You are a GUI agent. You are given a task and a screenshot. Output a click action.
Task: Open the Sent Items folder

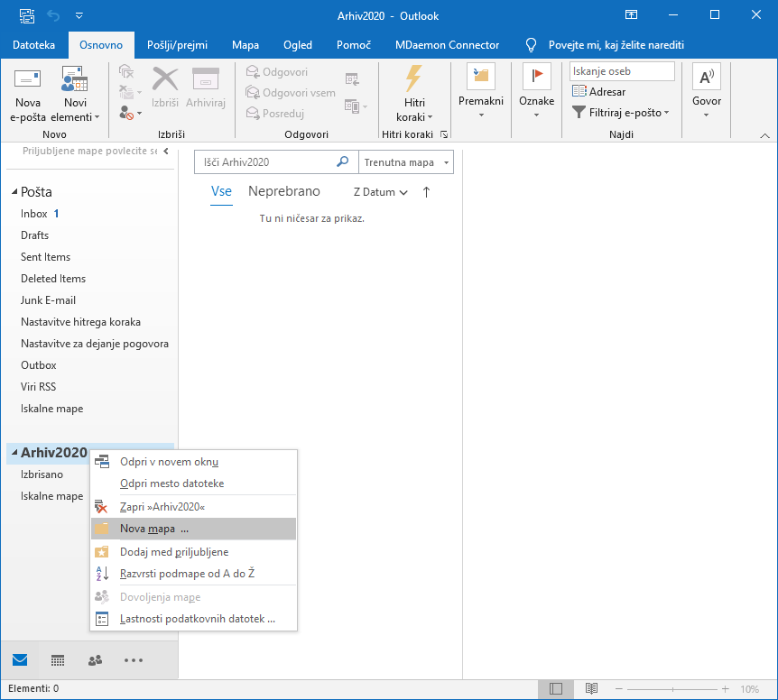point(46,257)
